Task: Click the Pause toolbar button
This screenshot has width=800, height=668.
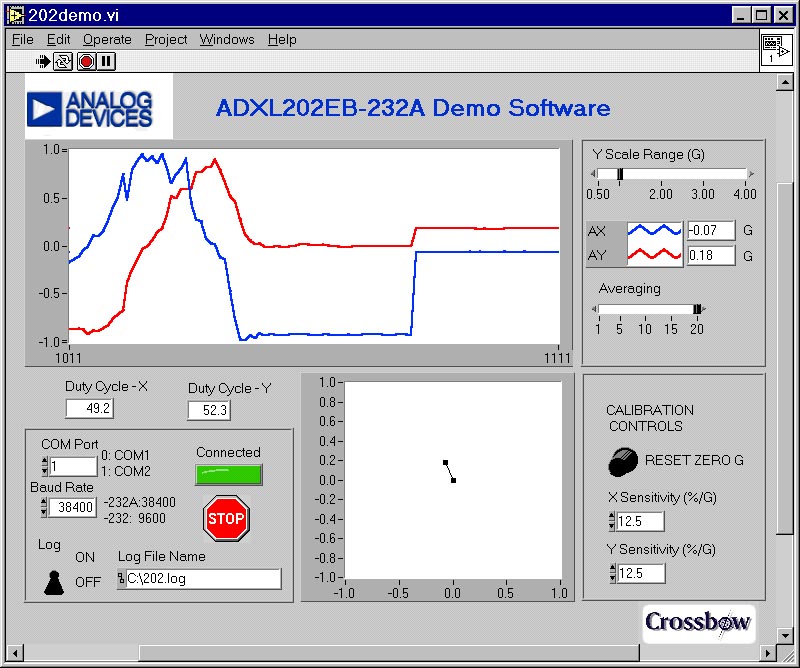Action: click(106, 62)
